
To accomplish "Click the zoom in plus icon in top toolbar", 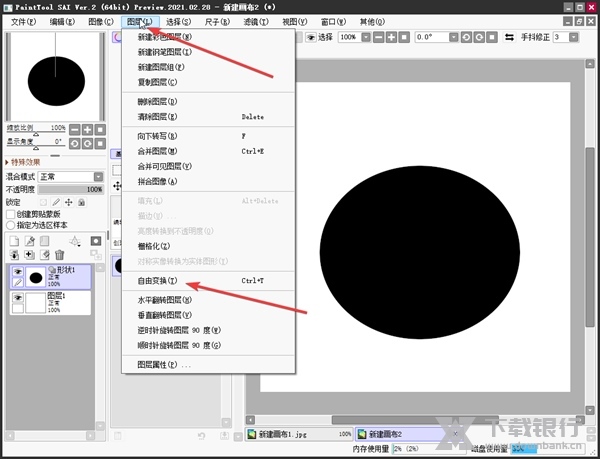I will coord(386,37).
